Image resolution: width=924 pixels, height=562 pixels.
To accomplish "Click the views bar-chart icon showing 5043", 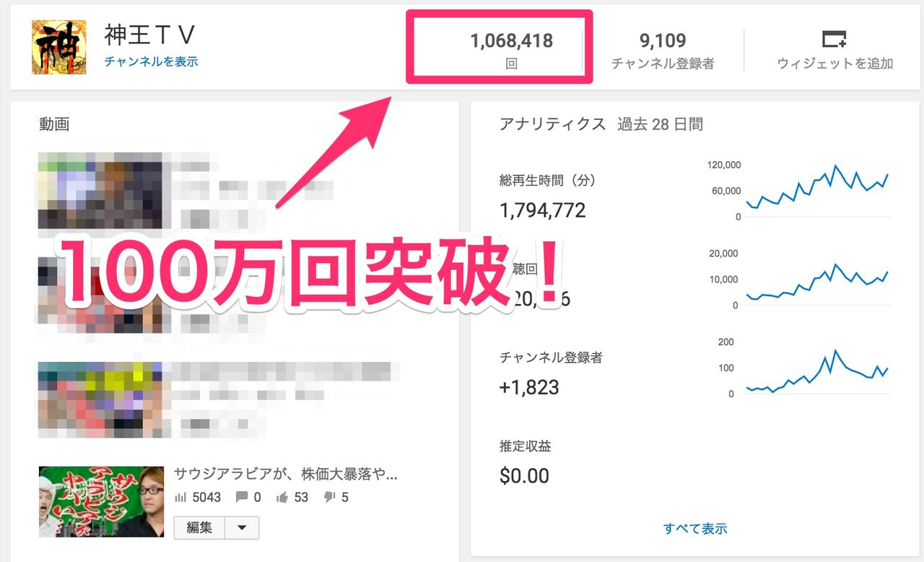I will pyautogui.click(x=180, y=497).
